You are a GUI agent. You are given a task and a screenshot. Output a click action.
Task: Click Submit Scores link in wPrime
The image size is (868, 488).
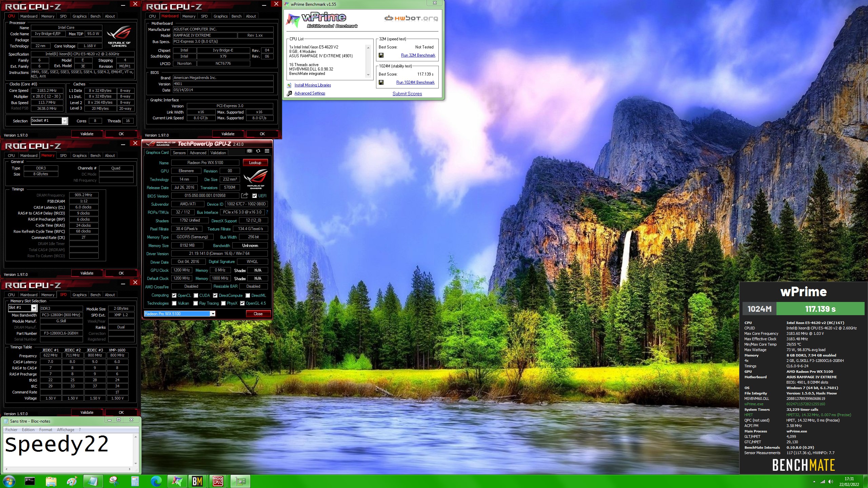point(407,94)
